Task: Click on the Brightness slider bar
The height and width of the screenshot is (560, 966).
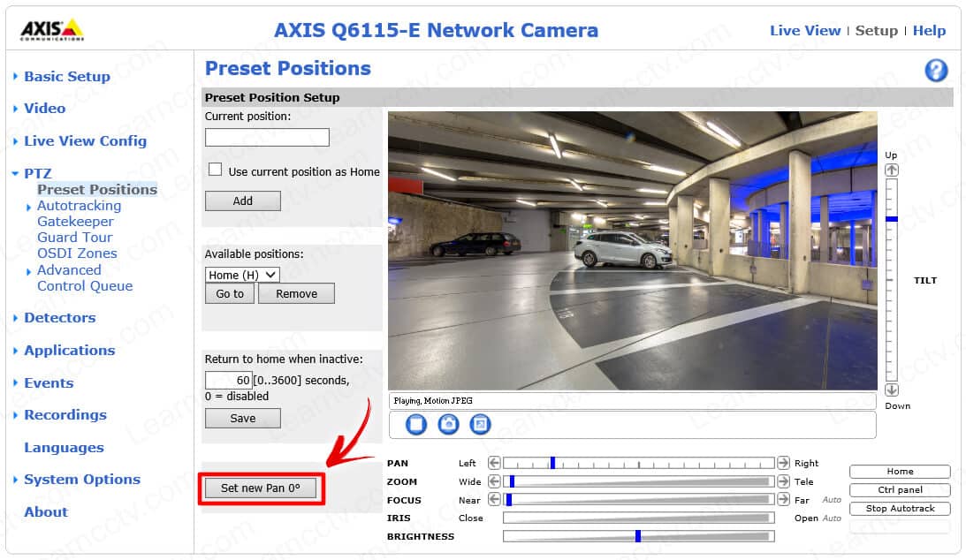Action: tap(638, 536)
